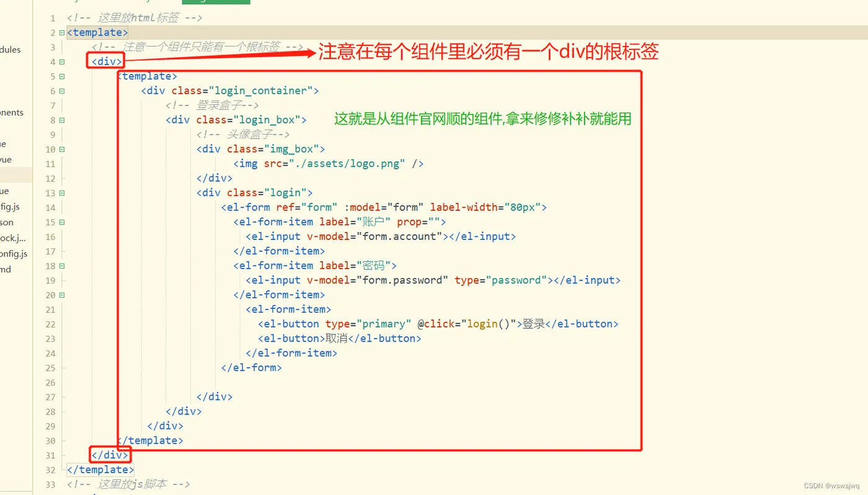This screenshot has height=495, width=868.
Task: Collapse the 账户 el-form-item fold marker
Action: (x=61, y=222)
